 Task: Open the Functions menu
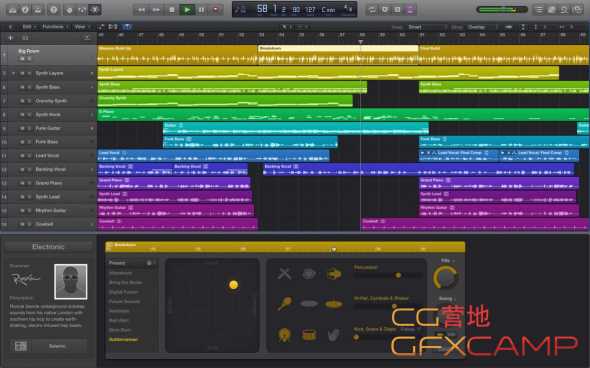point(53,27)
